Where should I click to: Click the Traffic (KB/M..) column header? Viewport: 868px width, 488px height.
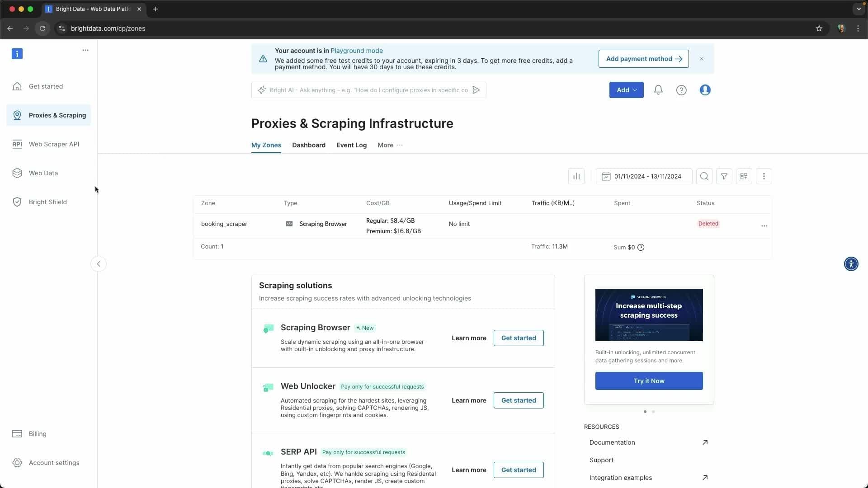[553, 203]
